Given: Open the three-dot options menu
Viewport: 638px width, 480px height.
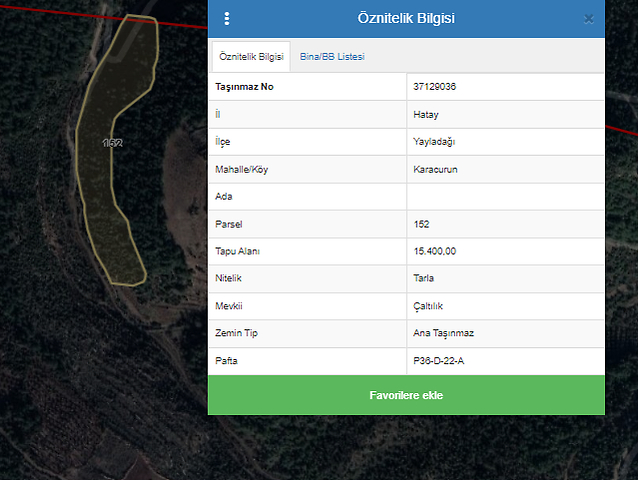Looking at the screenshot, I should (227, 19).
